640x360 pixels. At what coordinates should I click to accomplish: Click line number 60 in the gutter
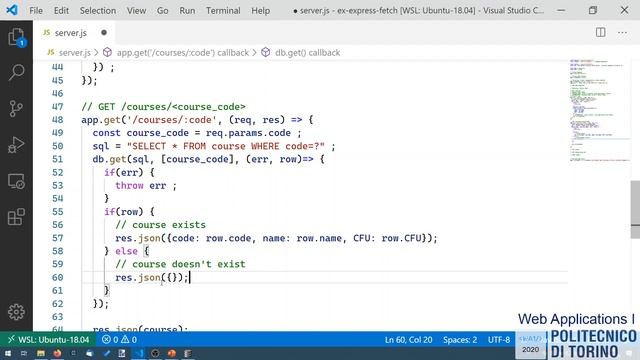(x=58, y=278)
